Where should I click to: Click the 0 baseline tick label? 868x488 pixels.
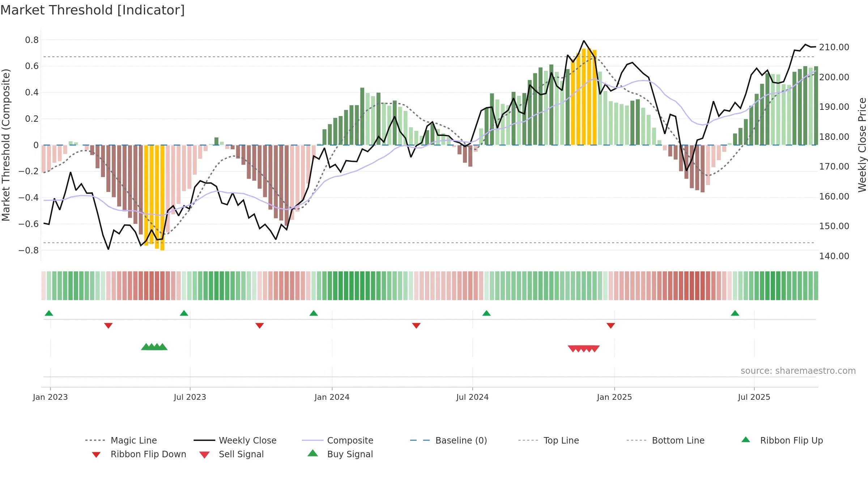(x=36, y=145)
